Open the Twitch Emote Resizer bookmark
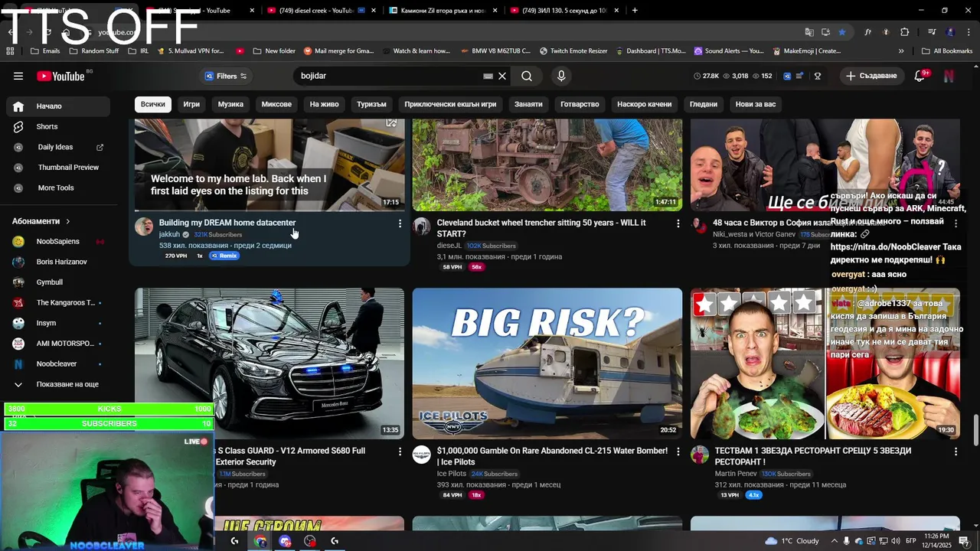 573,51
